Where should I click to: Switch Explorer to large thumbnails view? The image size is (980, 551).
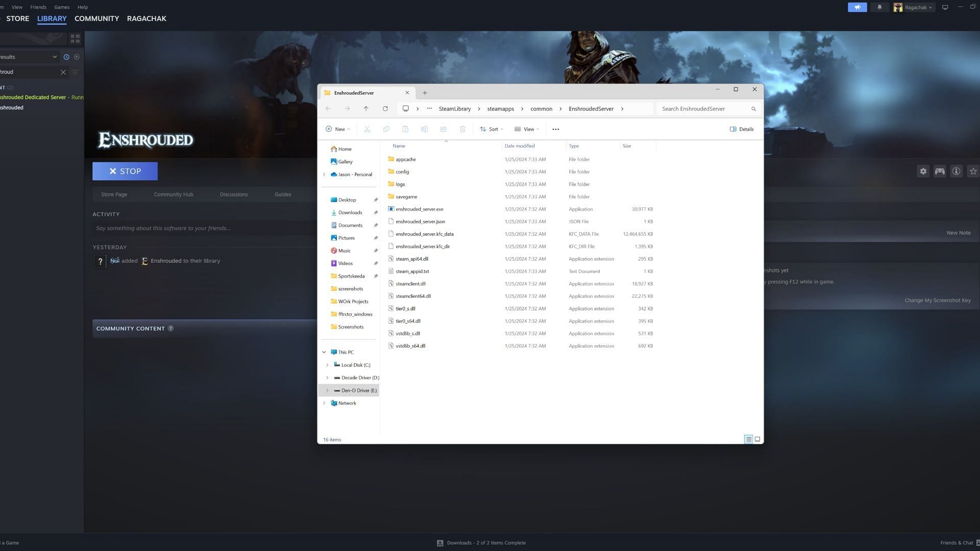(757, 439)
